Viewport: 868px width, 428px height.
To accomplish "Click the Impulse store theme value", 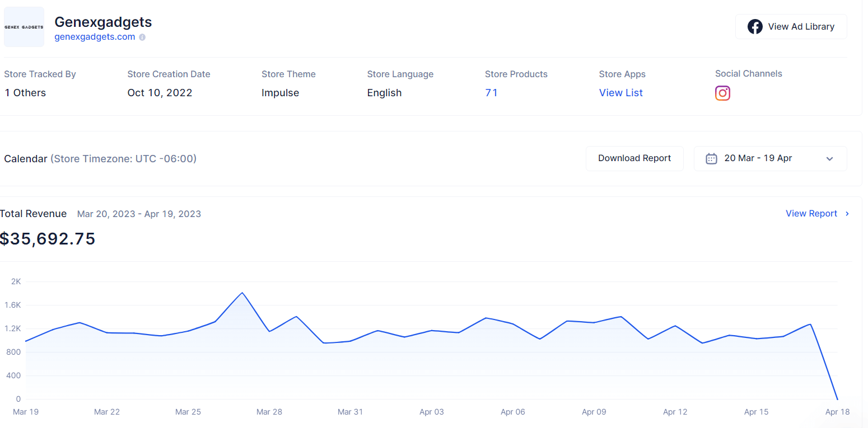I will 280,93.
